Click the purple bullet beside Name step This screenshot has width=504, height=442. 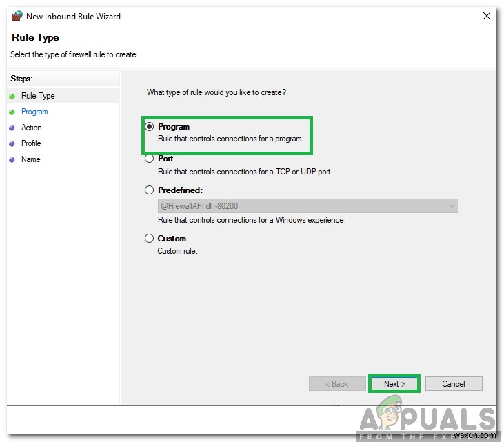[x=12, y=159]
